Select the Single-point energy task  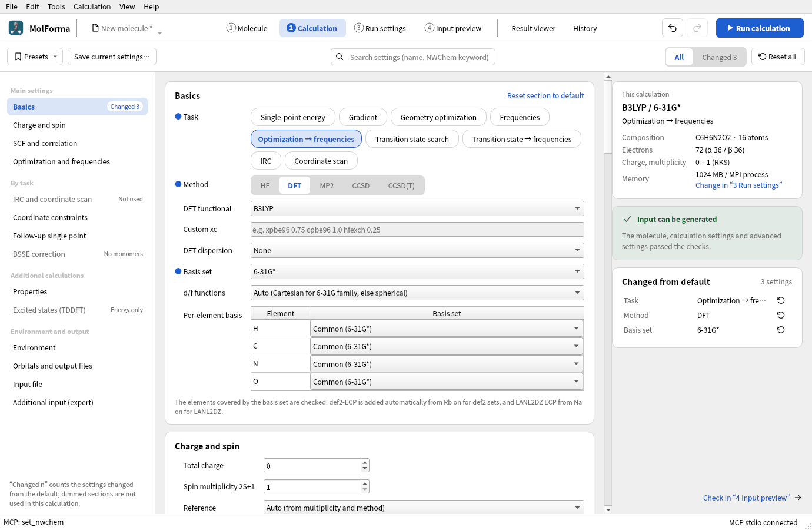click(292, 117)
